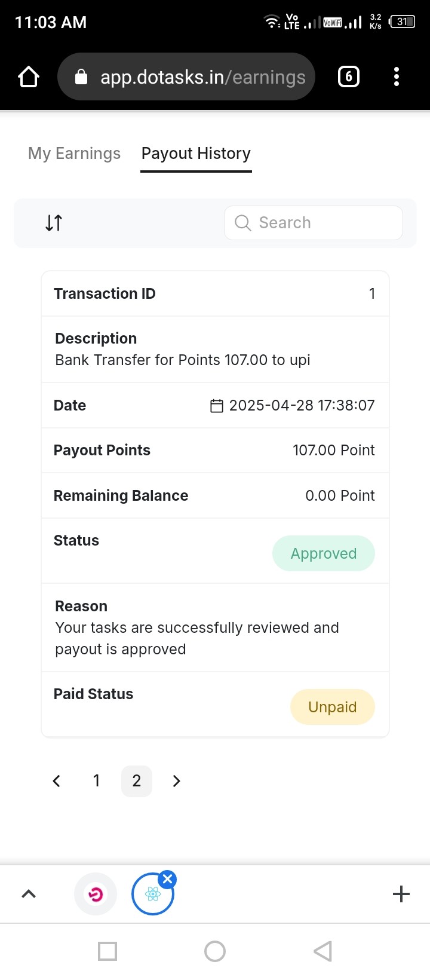The width and height of the screenshot is (430, 980).
Task: Click the sort arrows icon
Action: tap(54, 223)
